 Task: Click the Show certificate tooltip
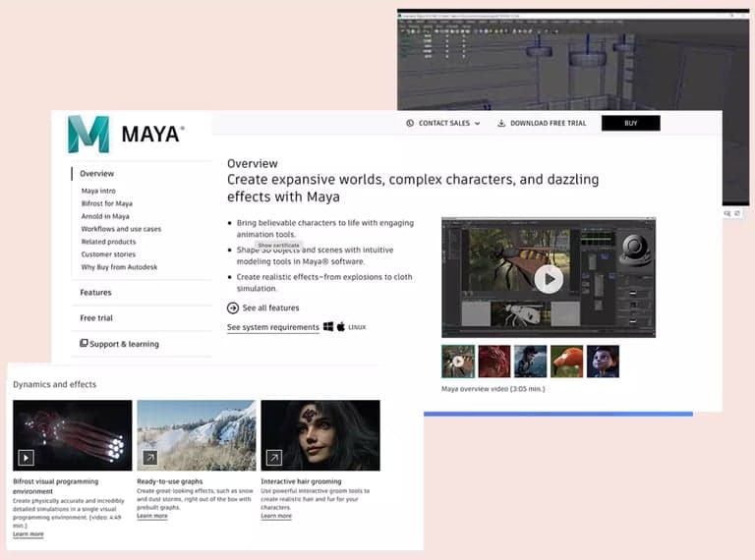(278, 246)
